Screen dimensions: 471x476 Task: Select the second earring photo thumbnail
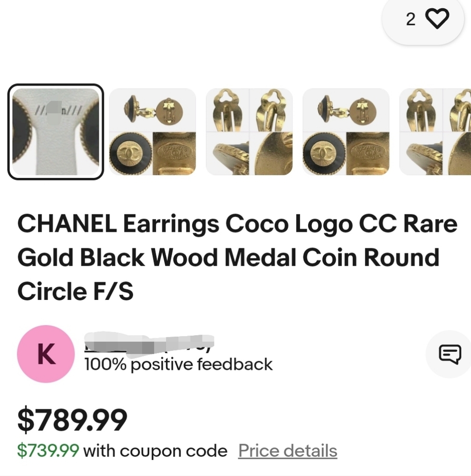click(x=152, y=130)
